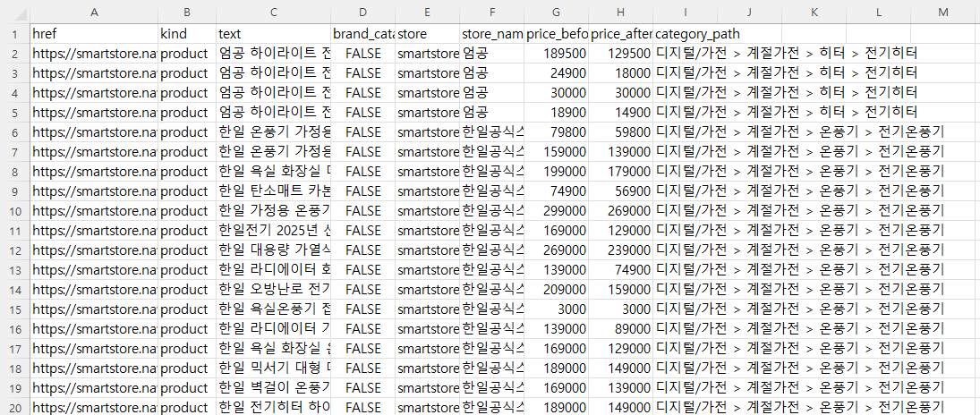Screen dimensions: 980x415
Task: Select price_before 3000 in row 15
Action: coord(557,309)
